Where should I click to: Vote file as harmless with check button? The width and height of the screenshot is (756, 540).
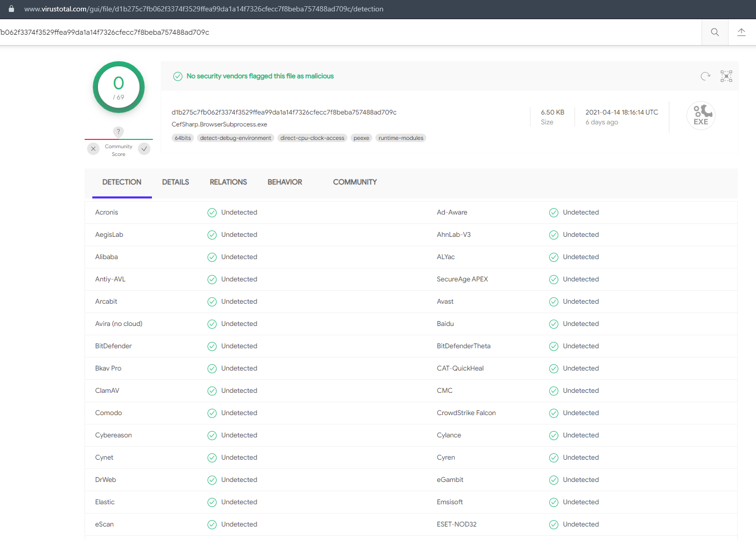pyautogui.click(x=144, y=149)
